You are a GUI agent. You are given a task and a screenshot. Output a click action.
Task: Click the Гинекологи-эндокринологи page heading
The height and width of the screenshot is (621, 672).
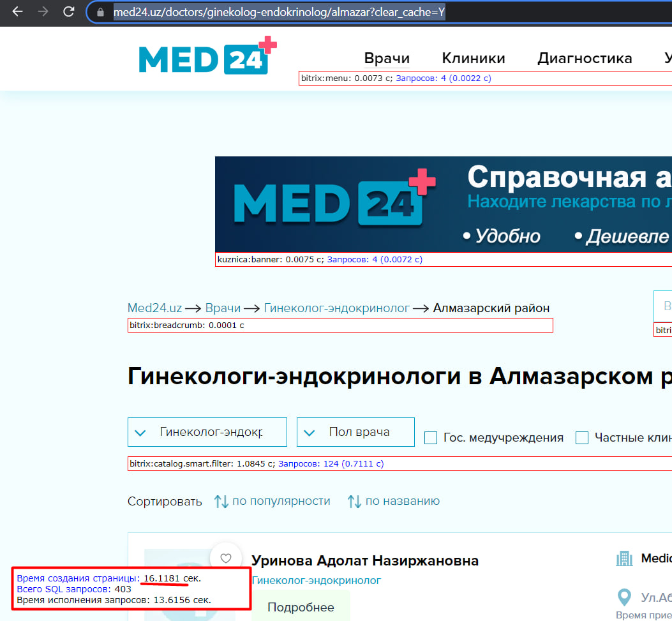tap(400, 377)
